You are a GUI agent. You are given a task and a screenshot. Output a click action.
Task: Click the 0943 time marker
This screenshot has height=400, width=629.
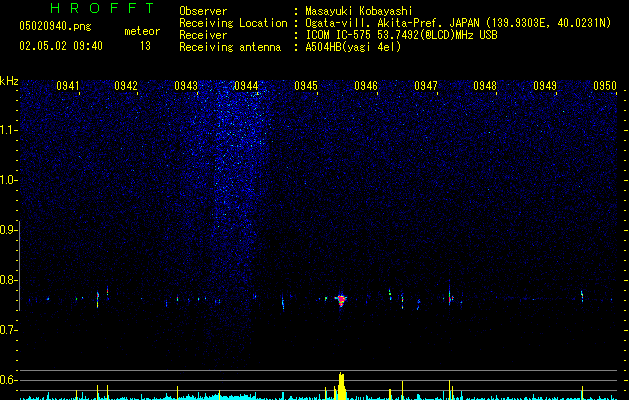pos(186,86)
